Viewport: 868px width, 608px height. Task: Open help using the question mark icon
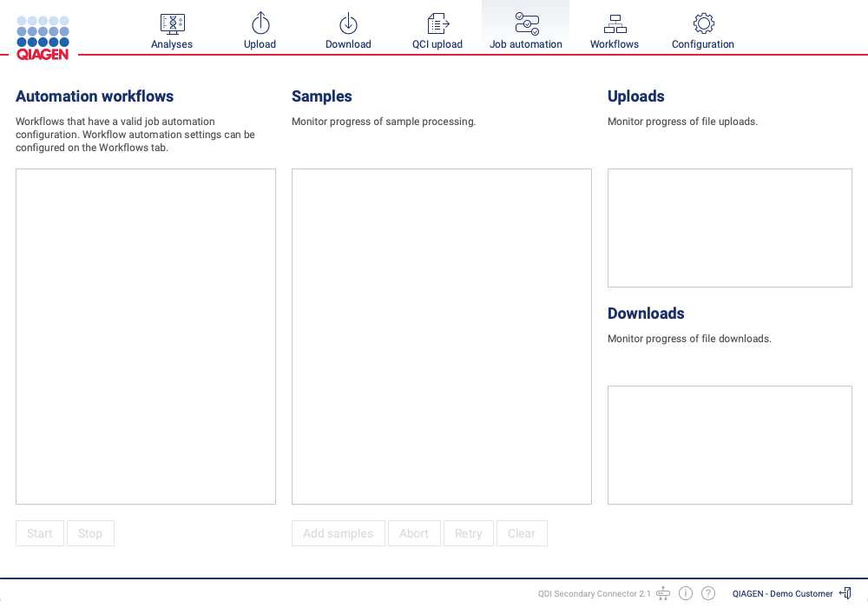point(708,593)
